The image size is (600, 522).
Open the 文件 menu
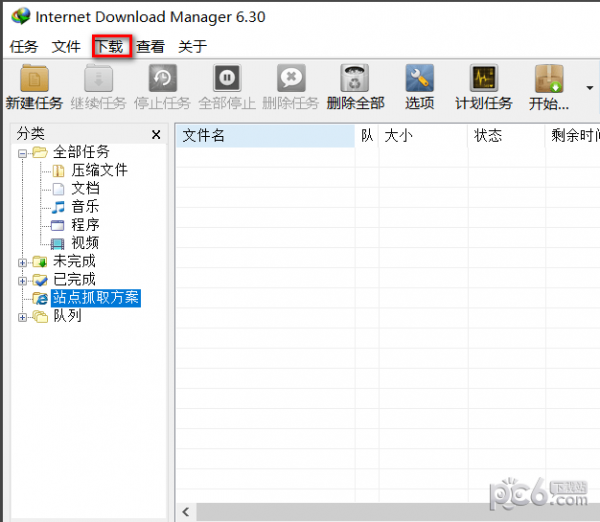[66, 47]
